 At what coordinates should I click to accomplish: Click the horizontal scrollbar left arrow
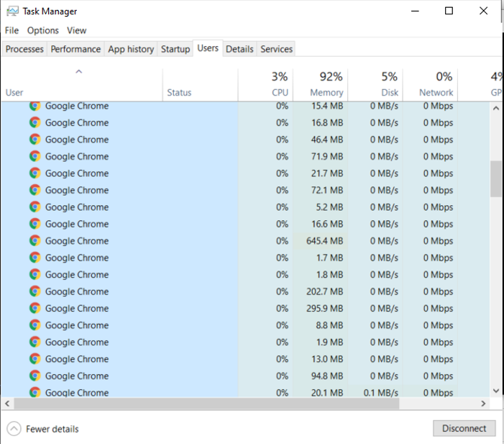coord(7,404)
